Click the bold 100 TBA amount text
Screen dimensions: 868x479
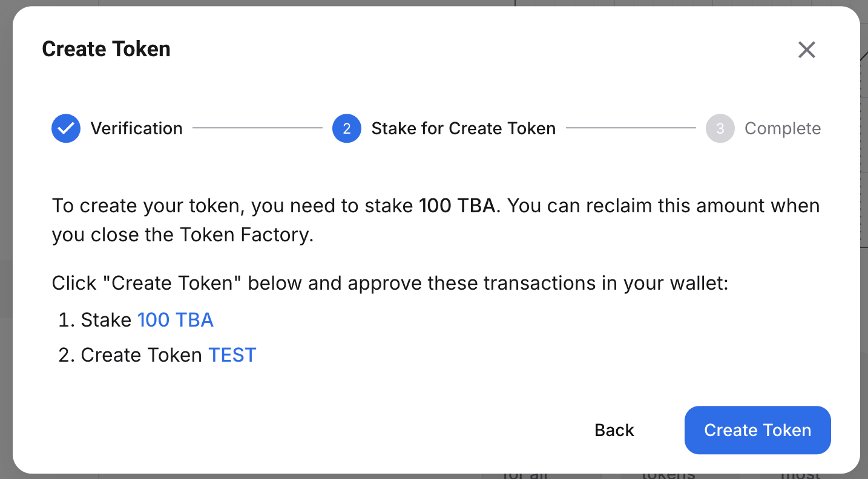tap(458, 206)
